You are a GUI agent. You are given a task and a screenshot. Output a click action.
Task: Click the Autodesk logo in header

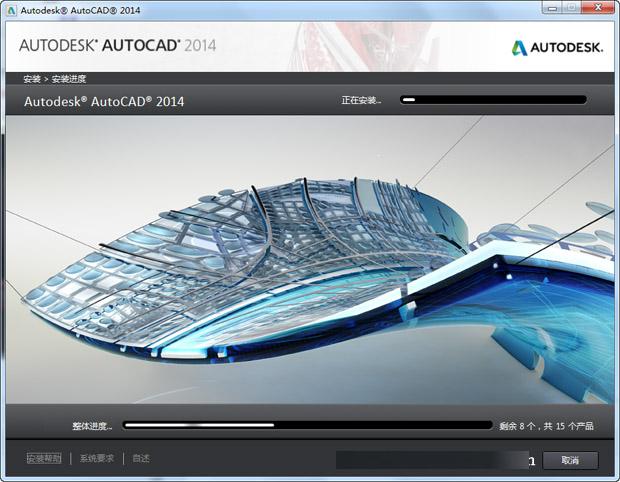558,48
